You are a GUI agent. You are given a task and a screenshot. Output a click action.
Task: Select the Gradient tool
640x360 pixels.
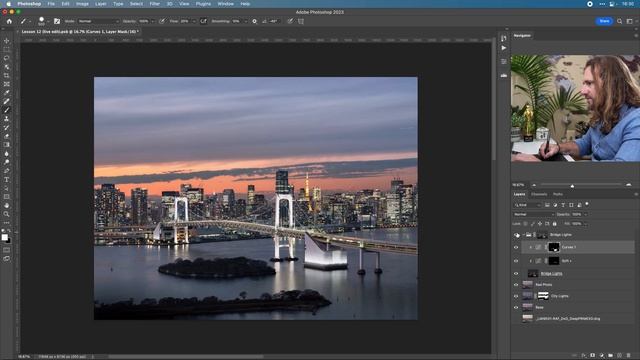(x=7, y=144)
